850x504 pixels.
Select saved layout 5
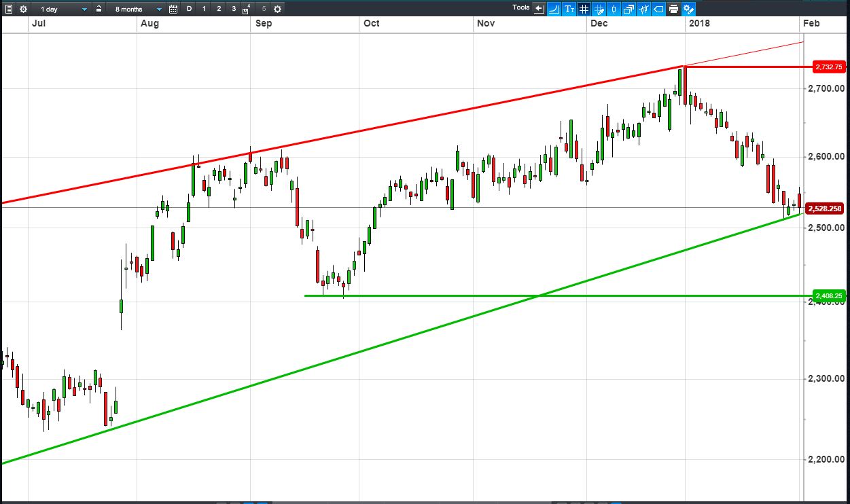coord(264,9)
